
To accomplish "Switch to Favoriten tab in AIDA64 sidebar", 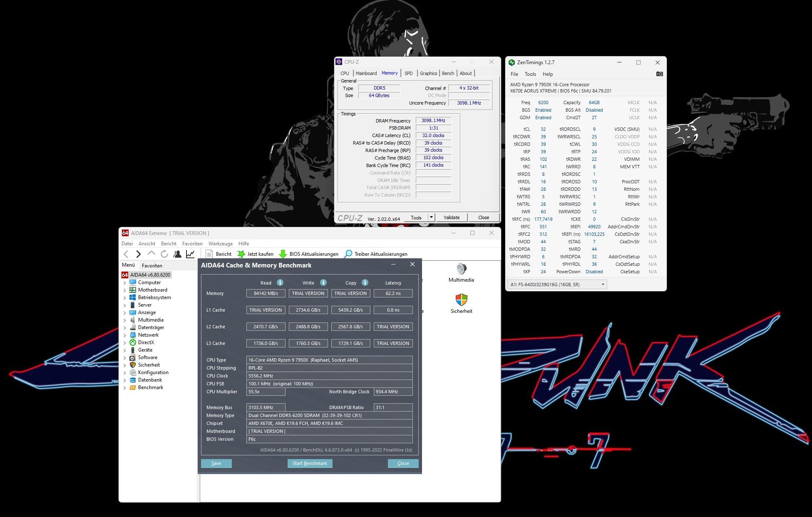I will (x=152, y=265).
